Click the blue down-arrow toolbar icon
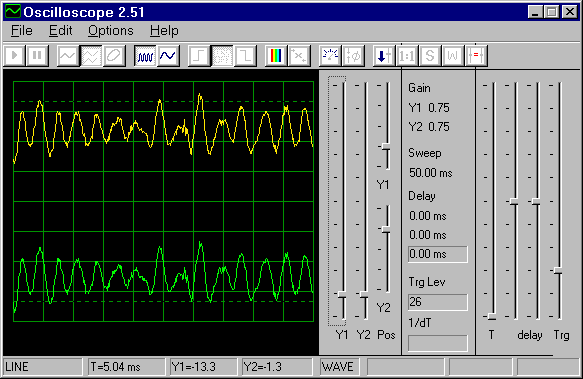 tap(384, 56)
